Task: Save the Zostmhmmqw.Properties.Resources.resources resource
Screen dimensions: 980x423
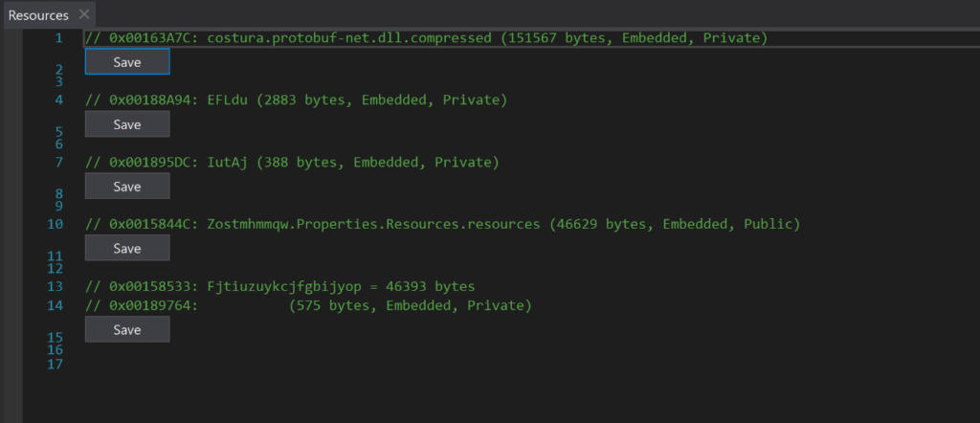Action: click(127, 248)
